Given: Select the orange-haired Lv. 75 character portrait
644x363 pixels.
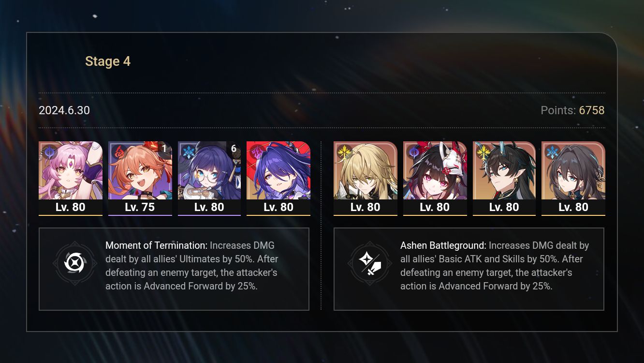Looking at the screenshot, I should tap(140, 170).
